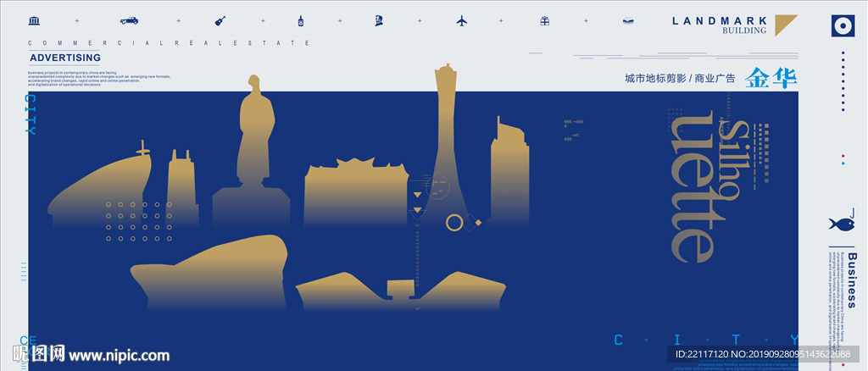
Task: Click the vertical Business label
Action: pos(851,280)
